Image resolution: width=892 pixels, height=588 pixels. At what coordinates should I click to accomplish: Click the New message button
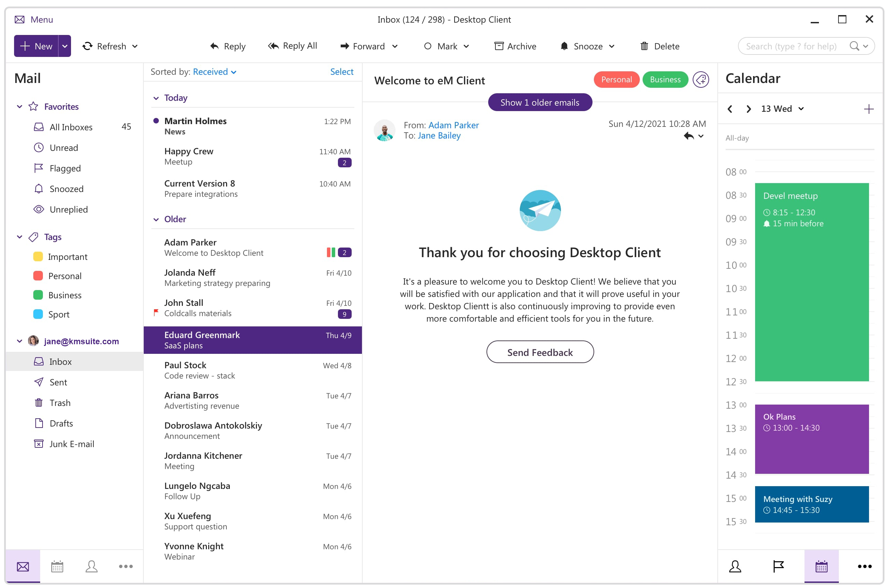coord(36,46)
